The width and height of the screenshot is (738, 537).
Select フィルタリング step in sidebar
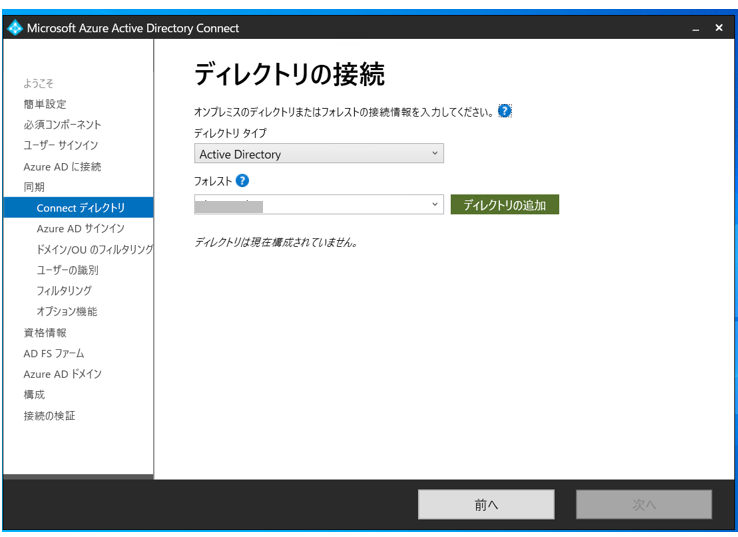pos(64,291)
